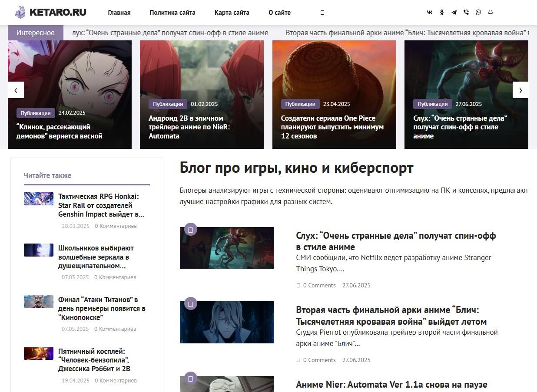Click the Viber phone icon
This screenshot has height=392, width=537.
coord(466,12)
